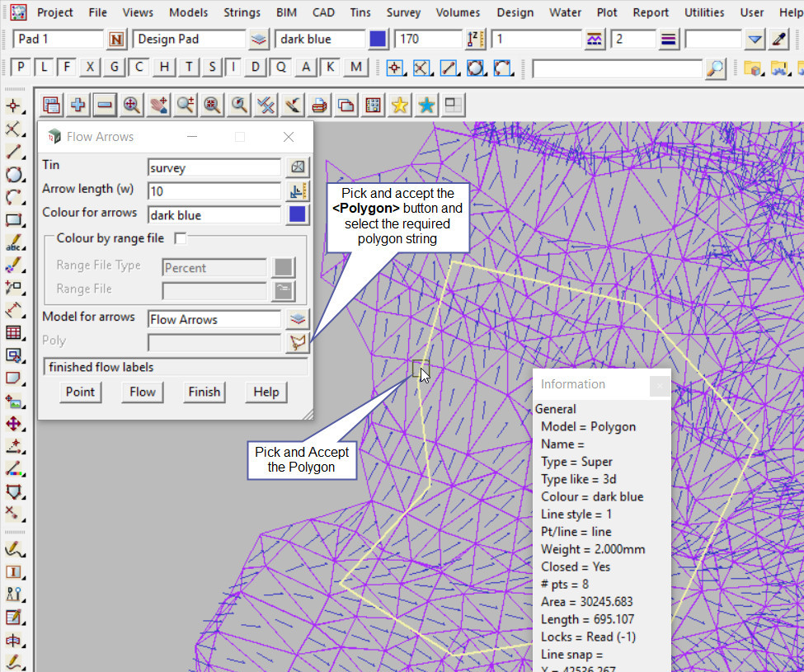Toggle the P snap button
Screen dimensions: 804x672
click(x=21, y=68)
